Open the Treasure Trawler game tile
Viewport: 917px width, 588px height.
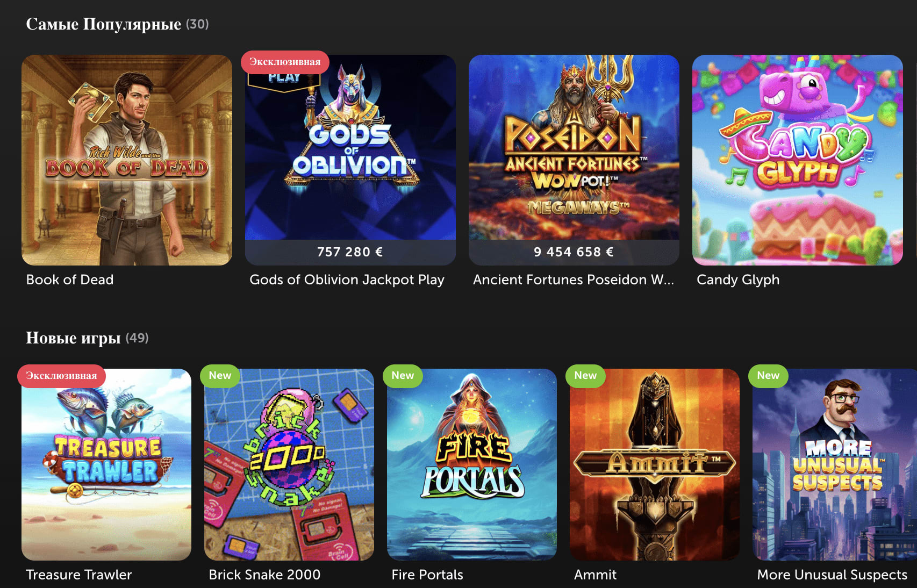(x=106, y=464)
